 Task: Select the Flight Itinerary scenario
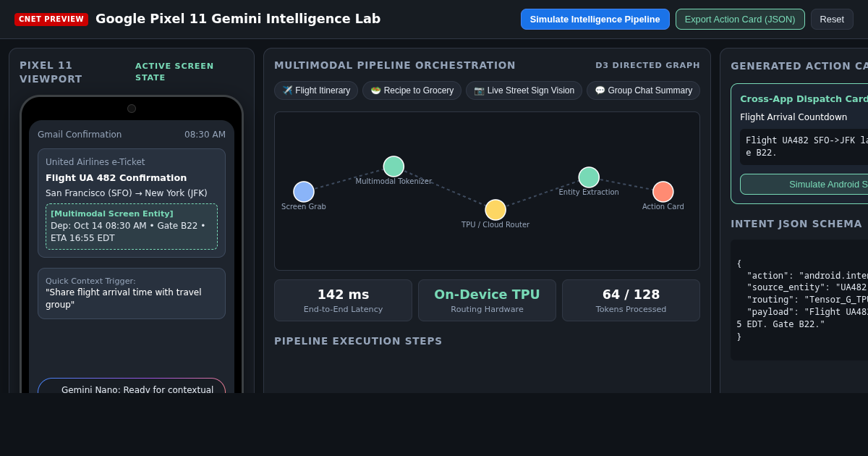[316, 90]
